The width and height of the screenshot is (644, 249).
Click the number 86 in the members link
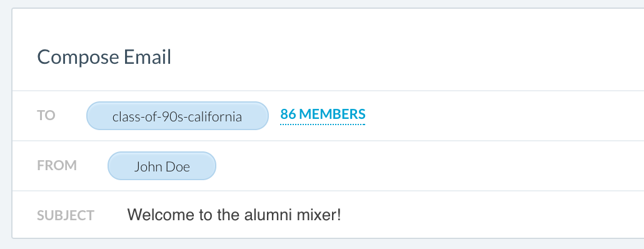(288, 114)
